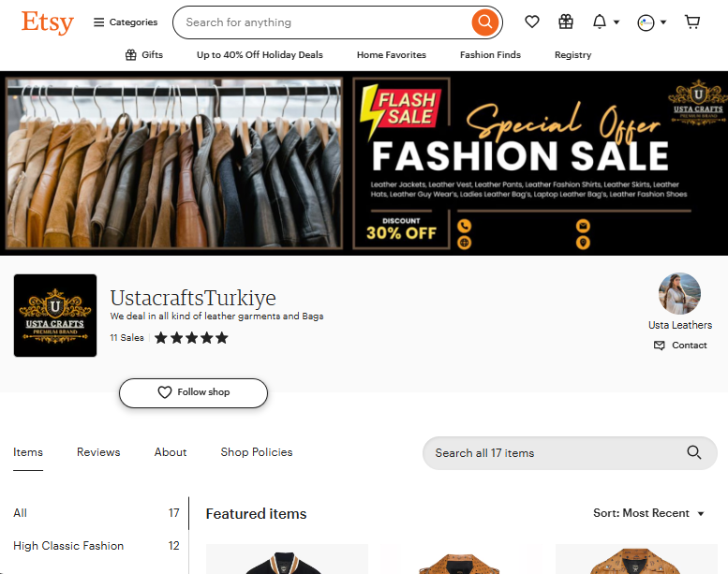Click shop search magnifier icon
The width and height of the screenshot is (728, 574).
[694, 452]
